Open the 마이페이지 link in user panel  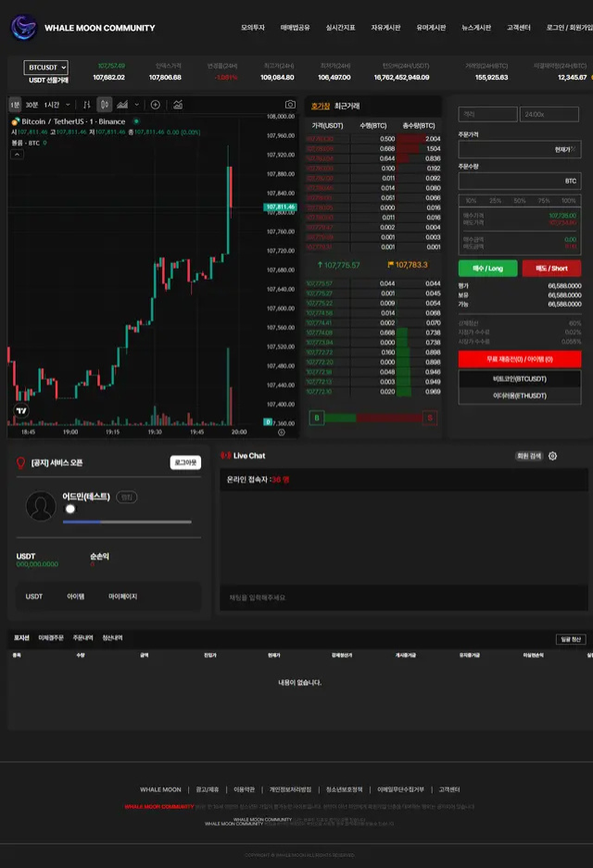[x=123, y=597]
